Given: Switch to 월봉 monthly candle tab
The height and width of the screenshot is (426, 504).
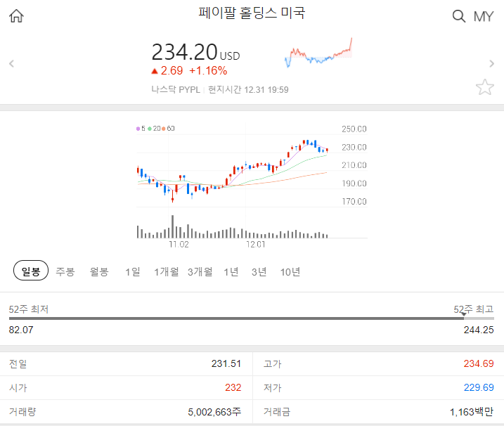Looking at the screenshot, I should coord(99,271).
